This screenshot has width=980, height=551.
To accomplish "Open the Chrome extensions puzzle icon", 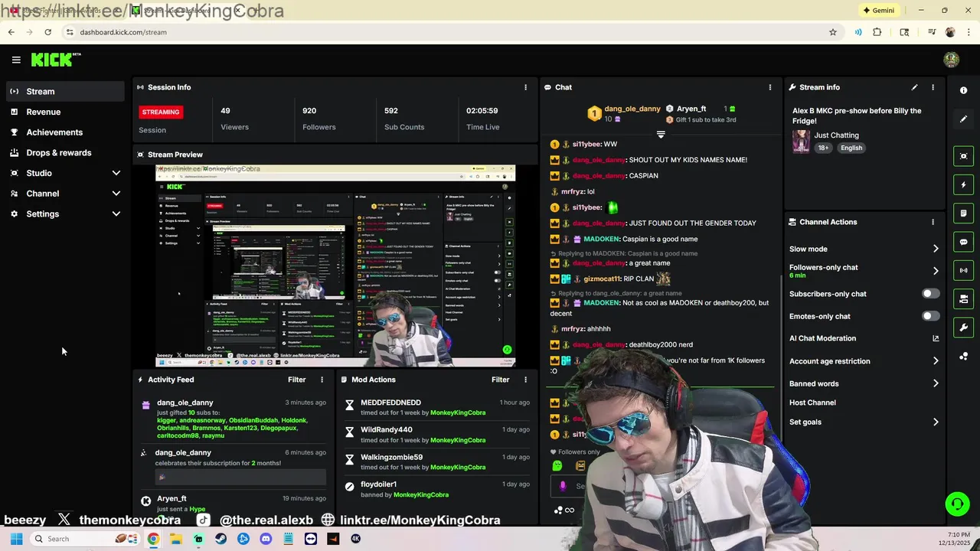I will (x=877, y=32).
